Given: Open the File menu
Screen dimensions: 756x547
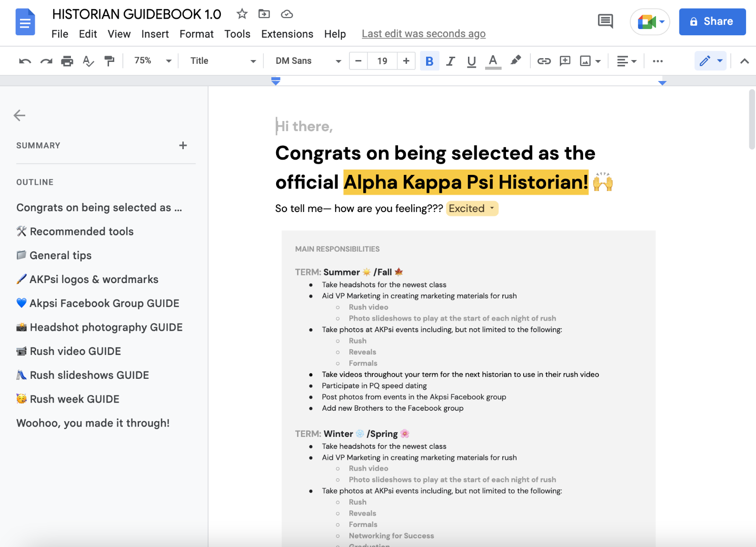Looking at the screenshot, I should 60,34.
